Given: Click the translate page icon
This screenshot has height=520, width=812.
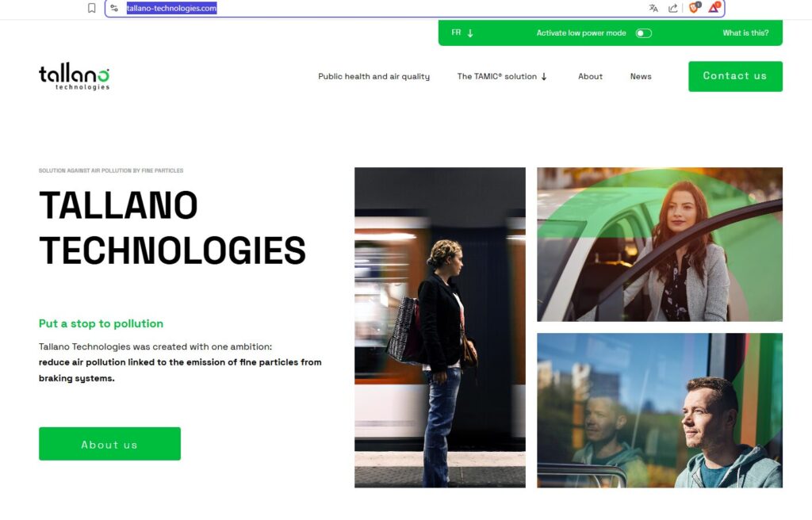Looking at the screenshot, I should [x=653, y=8].
